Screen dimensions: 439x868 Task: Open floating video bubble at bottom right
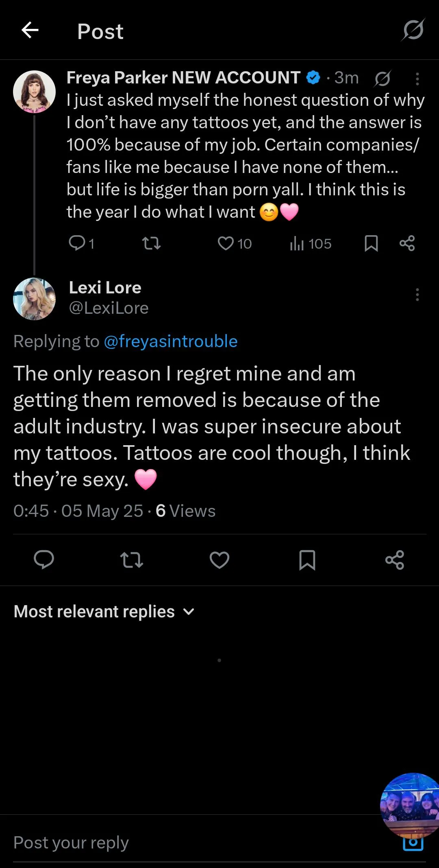411,804
